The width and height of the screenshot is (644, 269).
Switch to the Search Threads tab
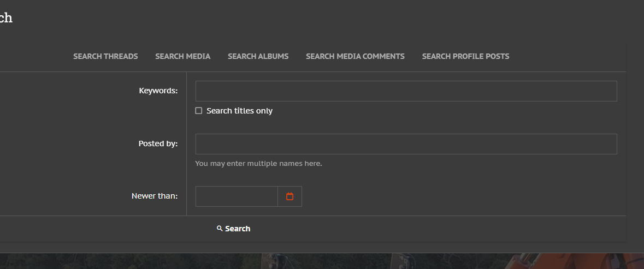[105, 56]
